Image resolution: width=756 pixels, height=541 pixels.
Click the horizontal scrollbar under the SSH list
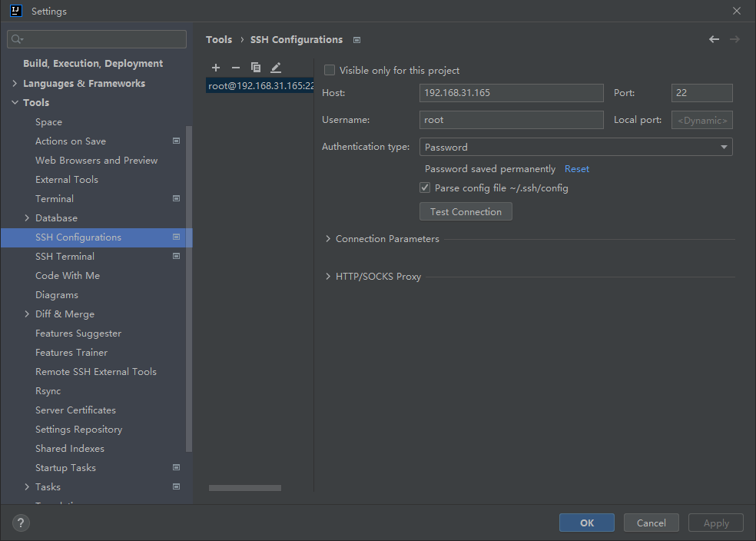click(x=245, y=488)
